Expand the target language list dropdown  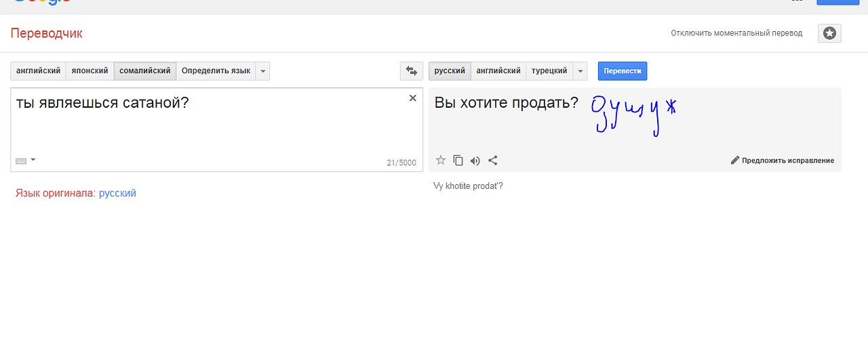pos(580,70)
